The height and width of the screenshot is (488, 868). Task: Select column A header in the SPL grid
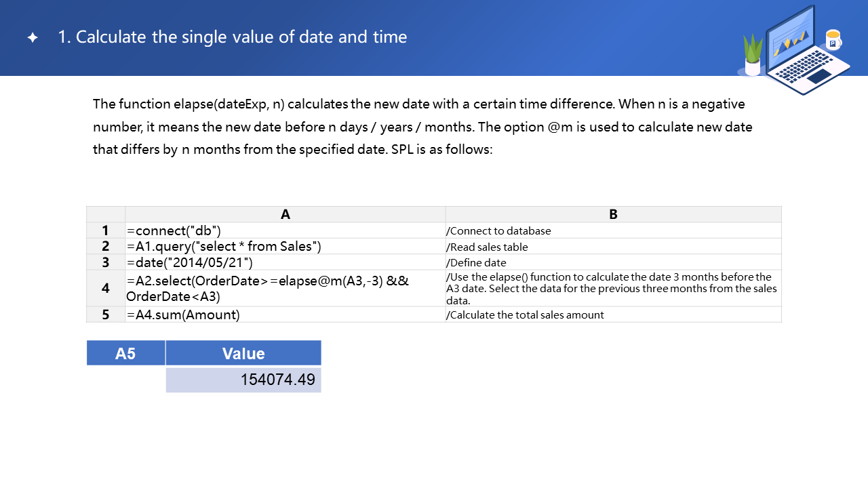pos(285,214)
